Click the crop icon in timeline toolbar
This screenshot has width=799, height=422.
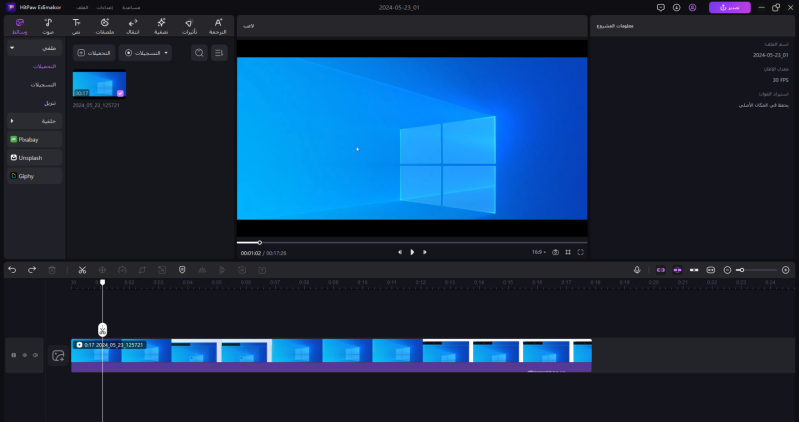click(x=142, y=270)
